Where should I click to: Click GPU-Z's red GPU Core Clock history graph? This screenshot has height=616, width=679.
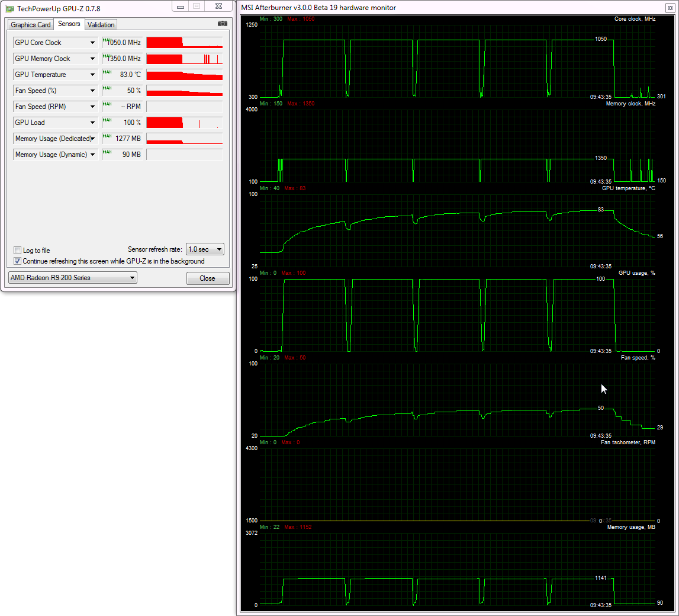coord(185,43)
